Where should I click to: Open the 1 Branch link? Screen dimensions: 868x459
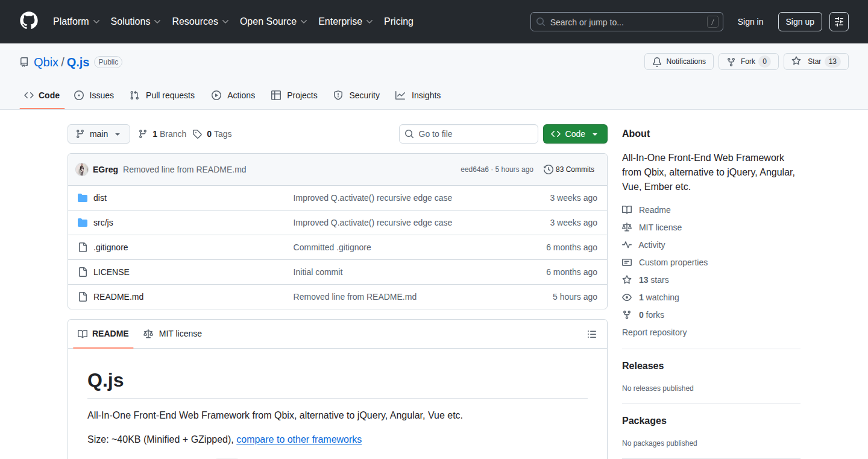[162, 134]
